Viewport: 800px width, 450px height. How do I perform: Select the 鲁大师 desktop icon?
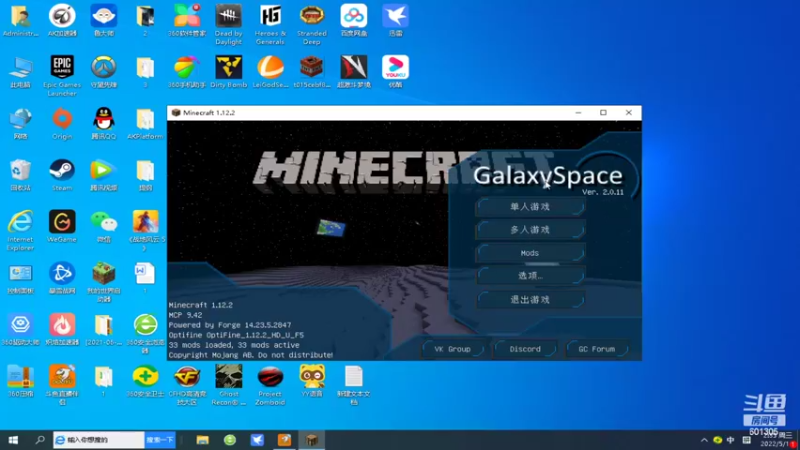pyautogui.click(x=104, y=20)
